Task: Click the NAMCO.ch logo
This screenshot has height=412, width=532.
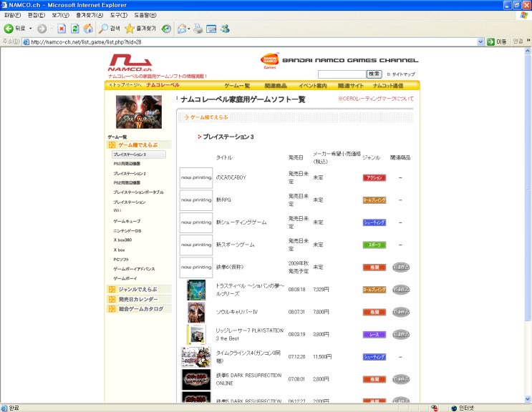Action: click(x=130, y=63)
